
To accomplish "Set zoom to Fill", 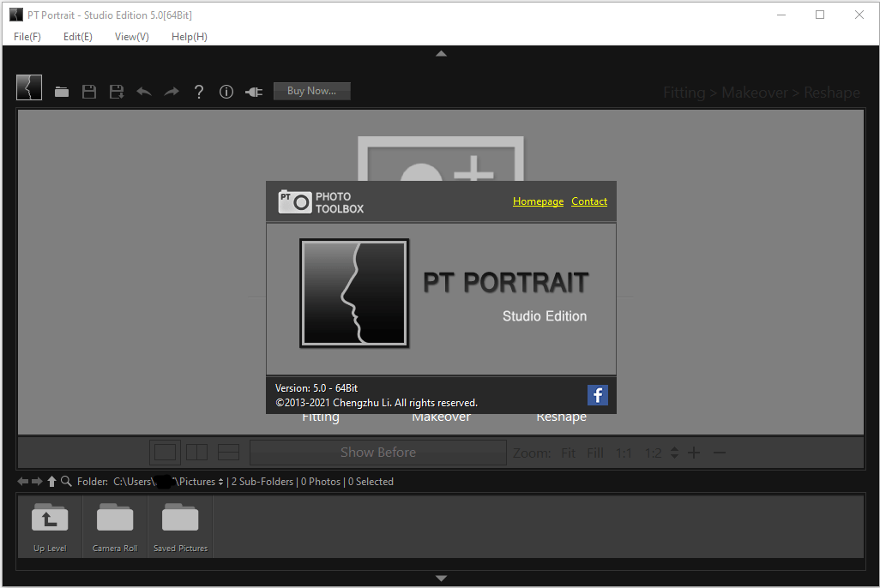I will [595, 453].
